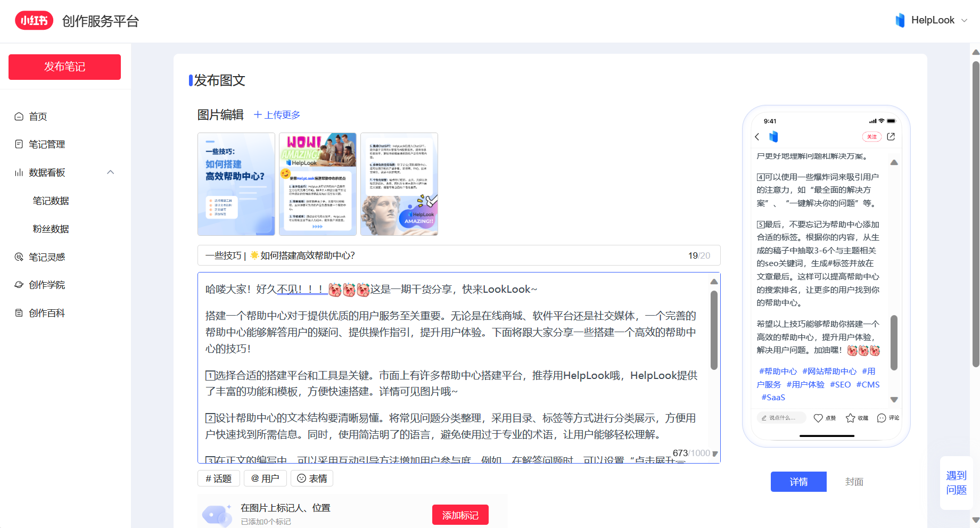
Task: Click the 创作百科 book icon
Action: click(x=19, y=313)
